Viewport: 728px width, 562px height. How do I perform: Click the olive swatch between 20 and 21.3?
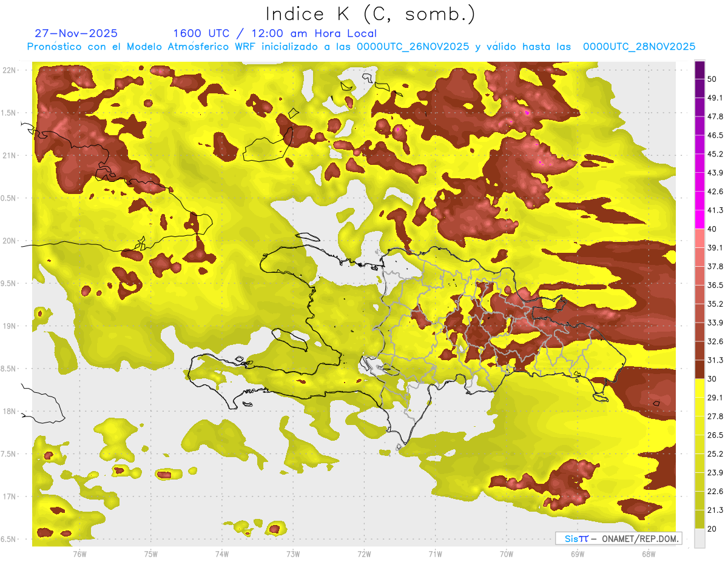click(x=699, y=520)
